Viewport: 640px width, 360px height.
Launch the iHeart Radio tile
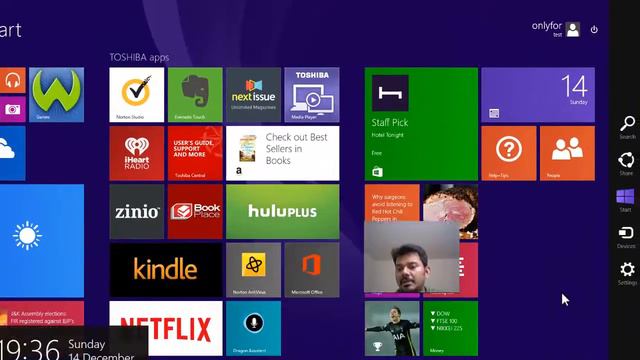[x=137, y=153]
